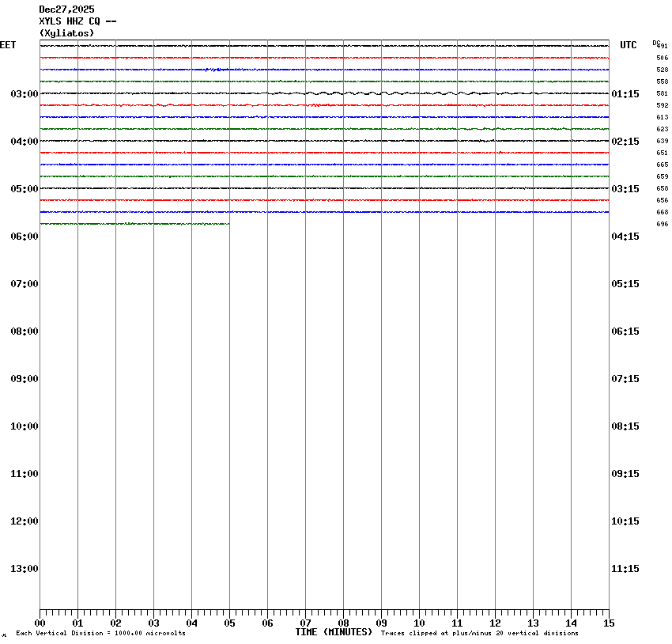Select the 01:15 UTC row label
Screen dimensions: 672x644
tap(625, 94)
